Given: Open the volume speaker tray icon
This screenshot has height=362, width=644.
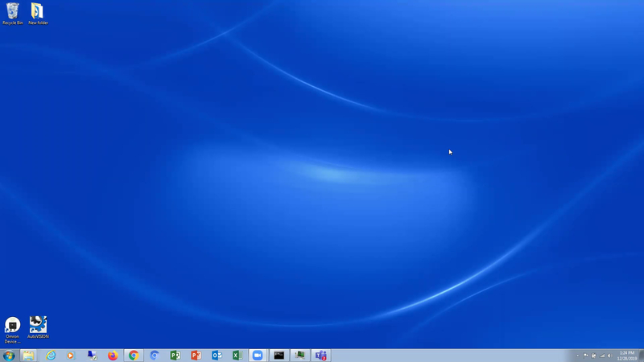Looking at the screenshot, I should point(610,356).
